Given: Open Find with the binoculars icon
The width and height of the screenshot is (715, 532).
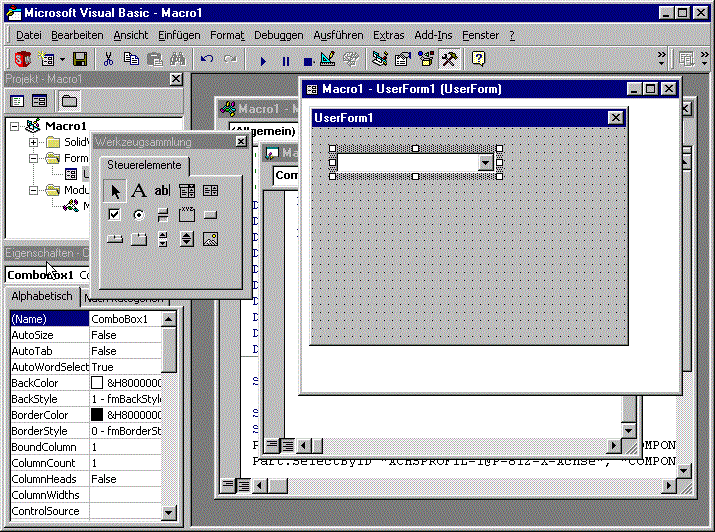Looking at the screenshot, I should click(x=178, y=59).
